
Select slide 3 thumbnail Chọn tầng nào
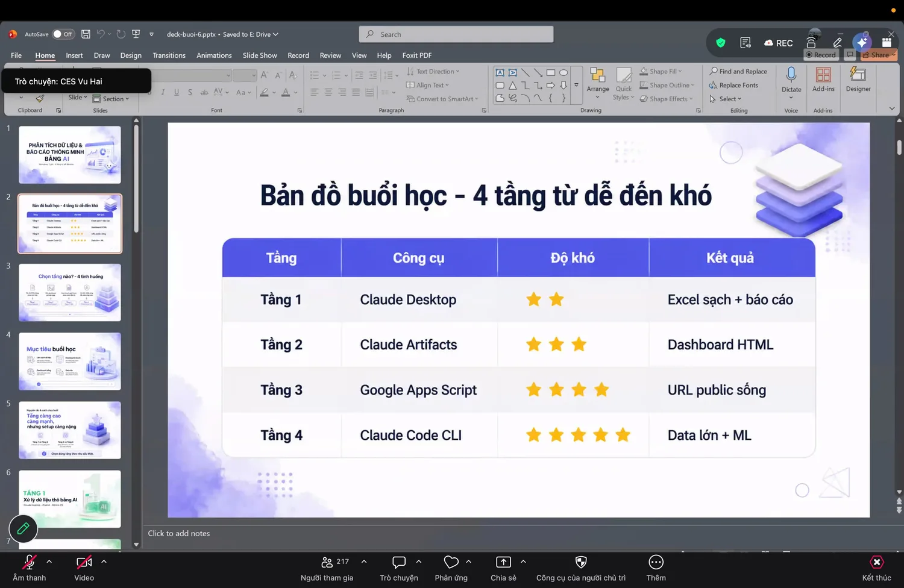click(x=70, y=292)
